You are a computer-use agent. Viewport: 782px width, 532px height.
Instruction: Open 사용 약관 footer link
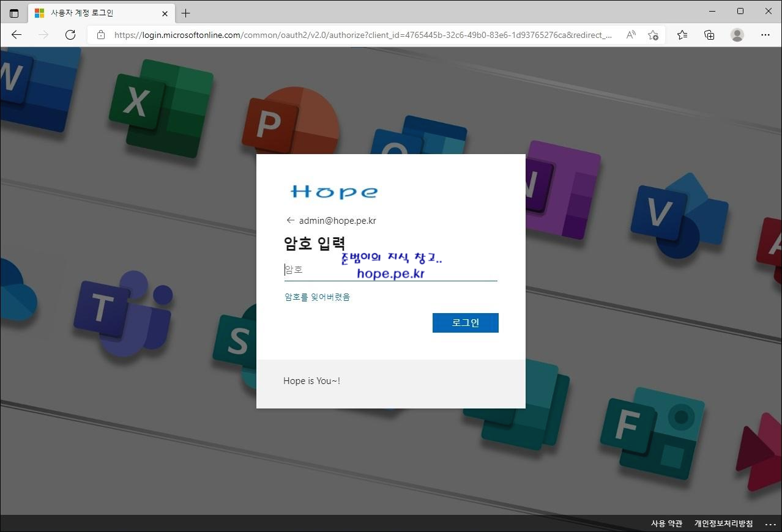[666, 523]
